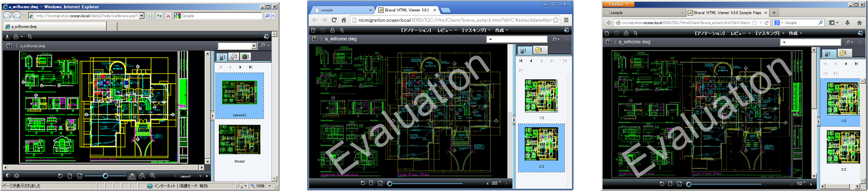Viewport: 868px width, 191px height.
Task: Open レビュー menu in the Chrome window
Action: tap(447, 30)
